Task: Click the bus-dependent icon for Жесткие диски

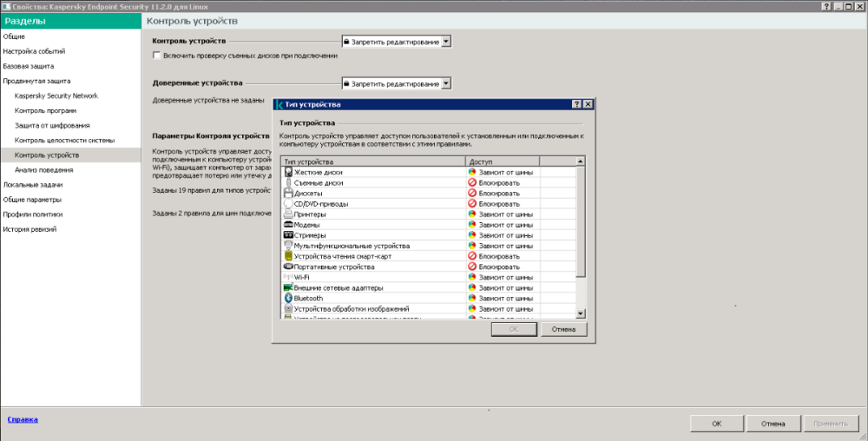Action: click(x=472, y=172)
